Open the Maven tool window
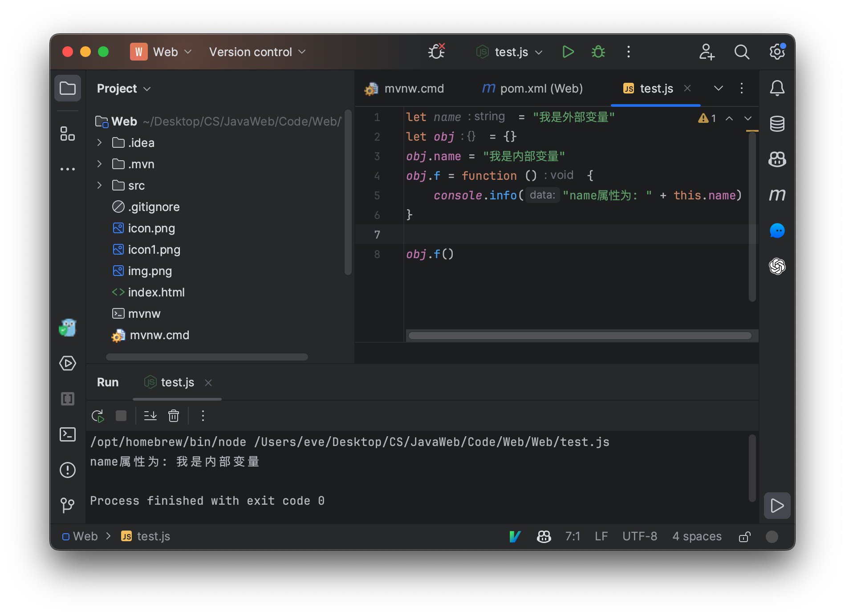This screenshot has height=616, width=845. (x=777, y=195)
